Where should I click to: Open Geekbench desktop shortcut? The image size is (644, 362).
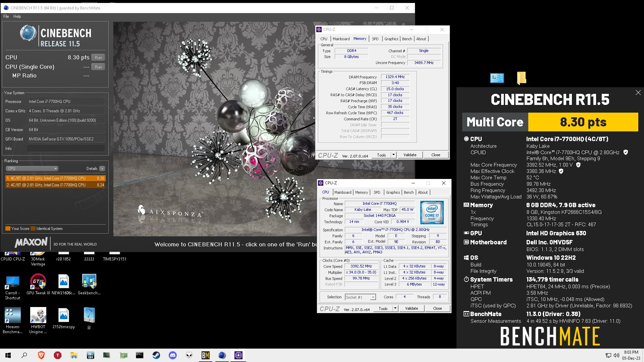(x=89, y=285)
